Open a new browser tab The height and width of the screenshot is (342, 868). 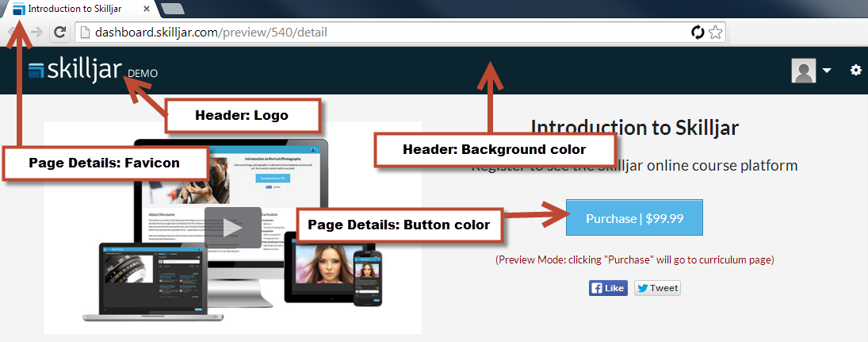point(174,8)
